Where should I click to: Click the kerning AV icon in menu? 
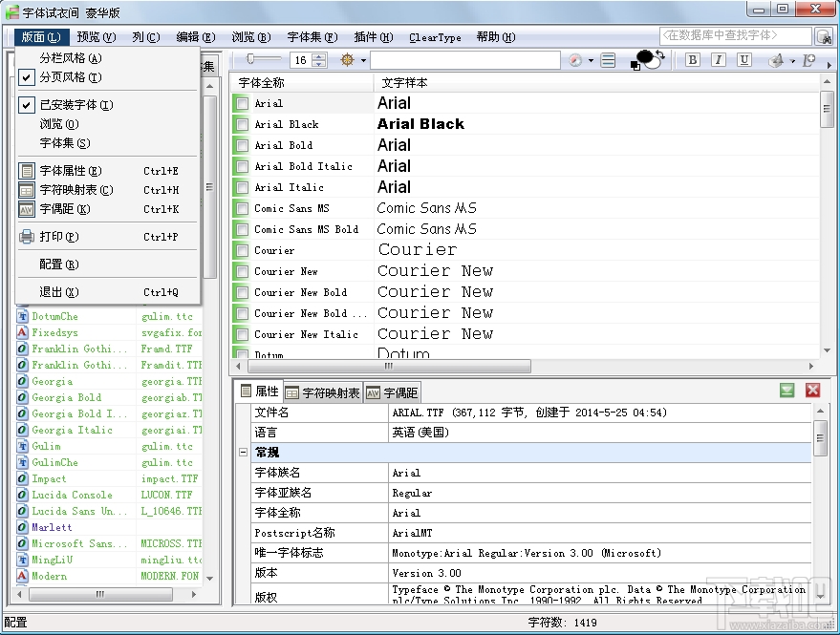tap(26, 209)
